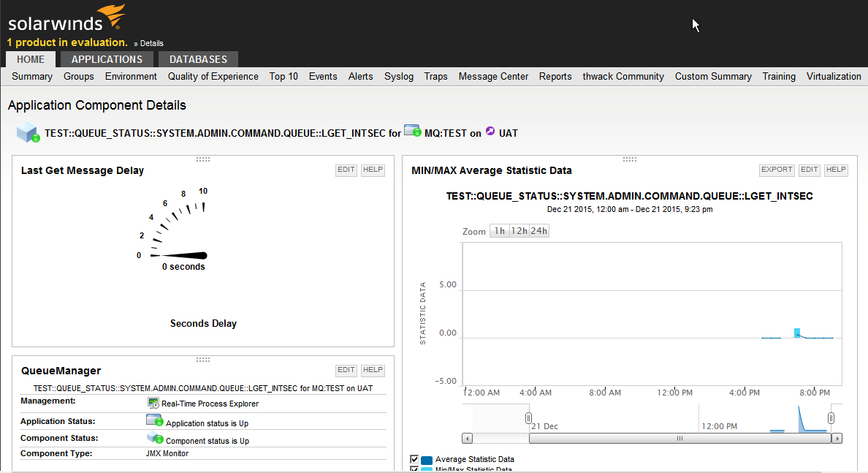Click the chart scrollbar left arrow

(x=468, y=439)
